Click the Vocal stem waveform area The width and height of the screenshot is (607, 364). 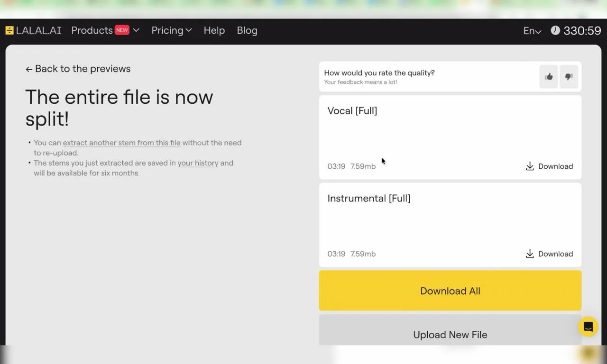pyautogui.click(x=450, y=138)
